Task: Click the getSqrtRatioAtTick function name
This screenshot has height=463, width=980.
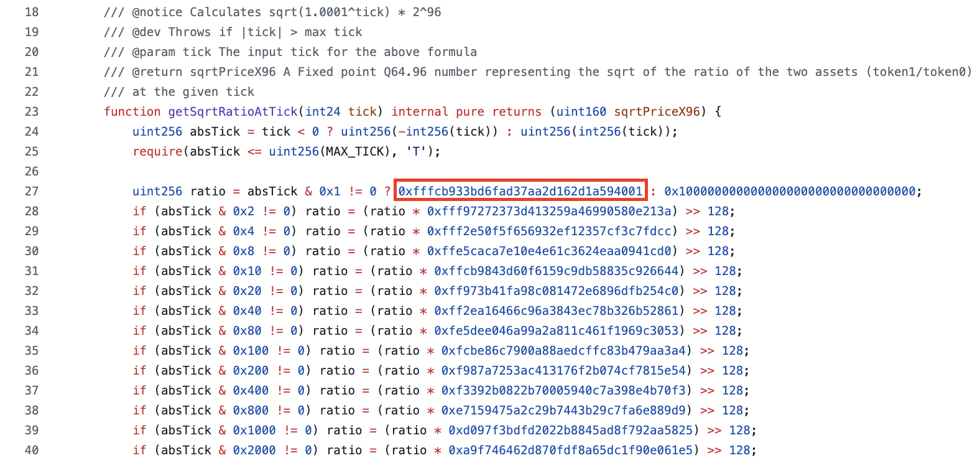Action: [233, 111]
